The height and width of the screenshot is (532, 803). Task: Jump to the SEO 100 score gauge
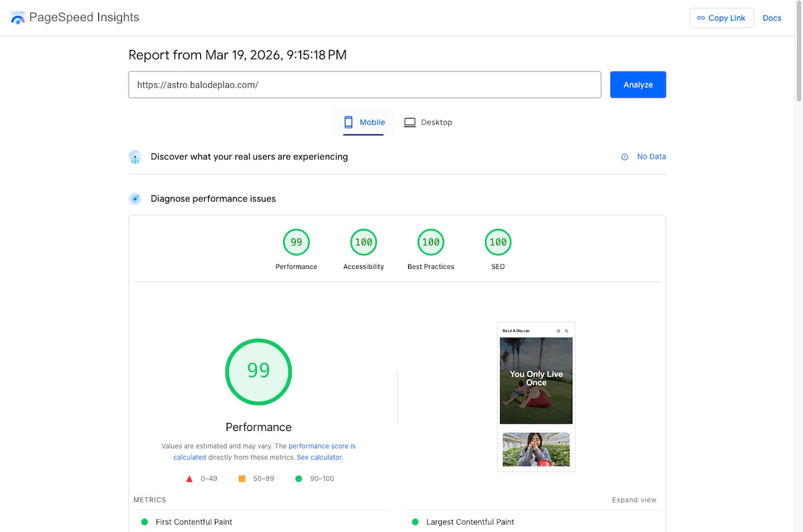[498, 242]
